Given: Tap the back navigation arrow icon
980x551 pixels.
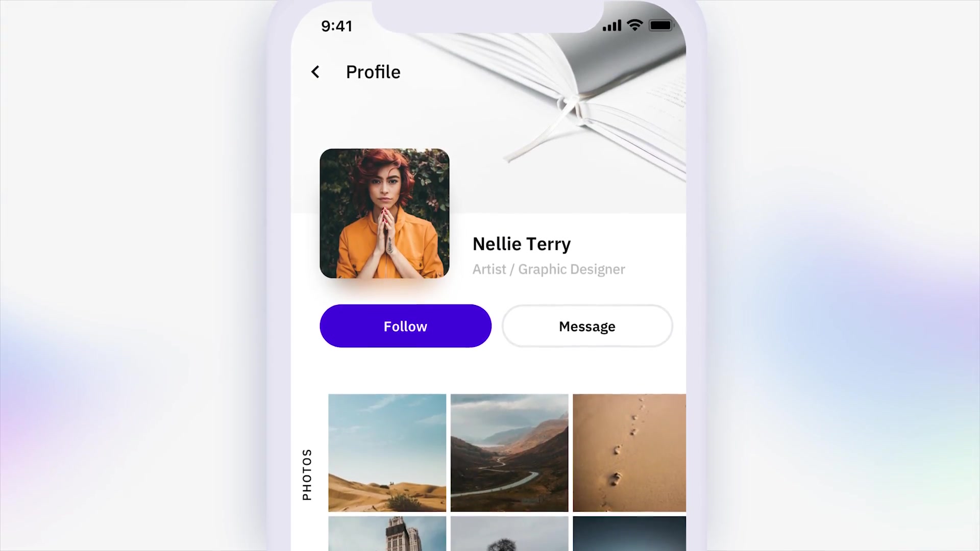Looking at the screenshot, I should click(x=315, y=72).
